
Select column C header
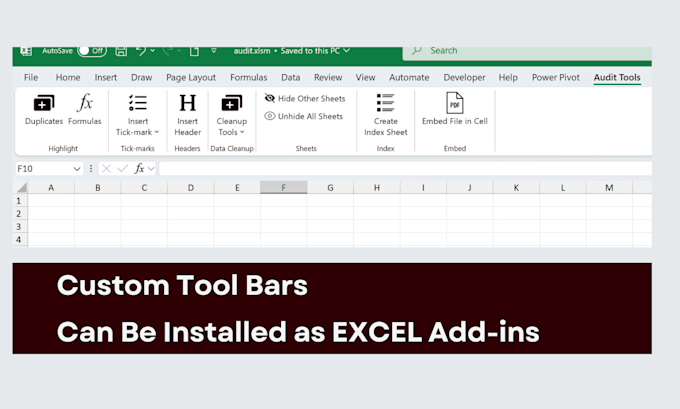[144, 187]
